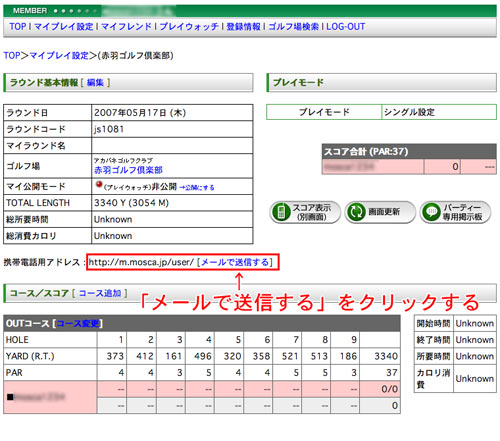Click the phone icon on スコア表示 button
The height and width of the screenshot is (441, 500).
(281, 212)
